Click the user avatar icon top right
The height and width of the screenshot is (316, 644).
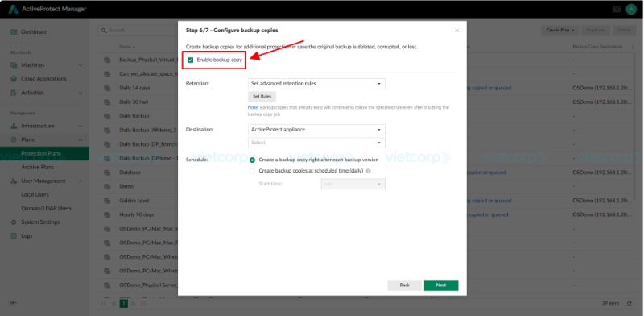[x=631, y=9]
